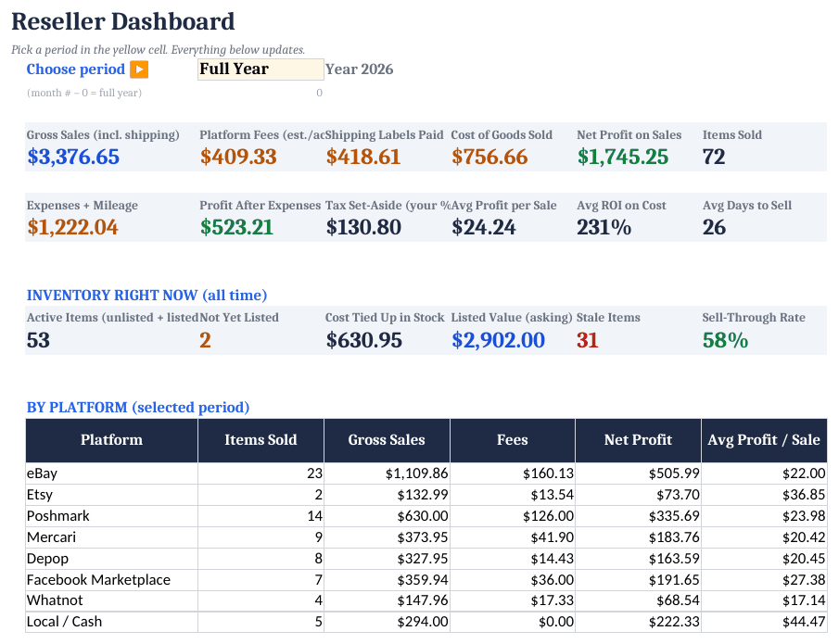
Task: Click the Gross Sales table column header
Action: (387, 440)
